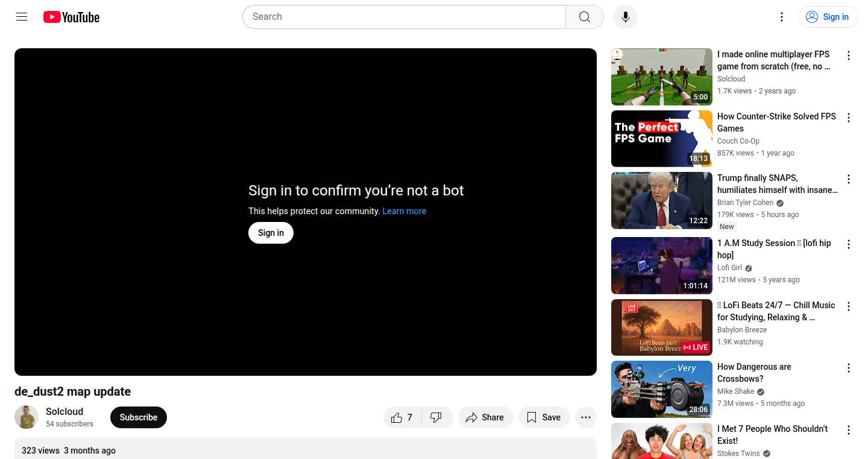This screenshot has width=868, height=459.
Task: Go to YouTube home via logo
Action: point(71,17)
